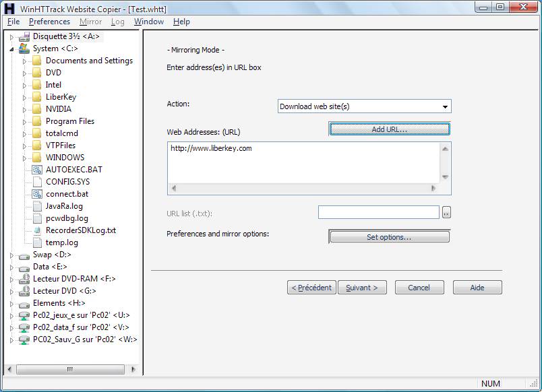Expand the WINDOWS folder node

point(24,158)
